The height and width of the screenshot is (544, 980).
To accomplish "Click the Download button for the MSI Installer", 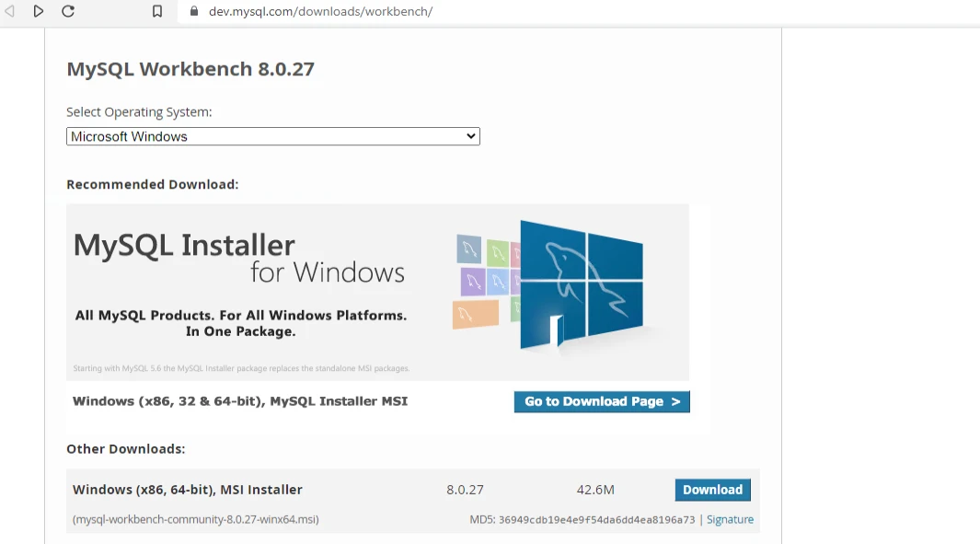I will 712,489.
